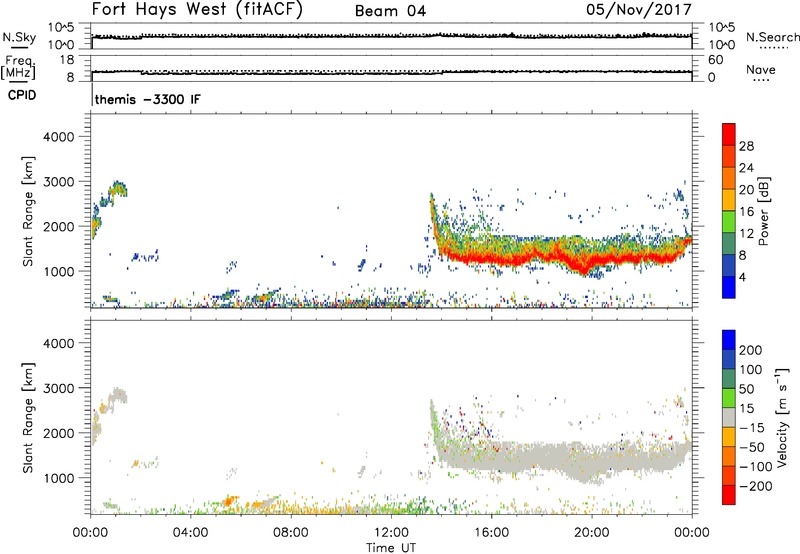This screenshot has width=800, height=554.
Task: Click the 'Freq. [MHz]' axis label
Action: tap(20, 68)
